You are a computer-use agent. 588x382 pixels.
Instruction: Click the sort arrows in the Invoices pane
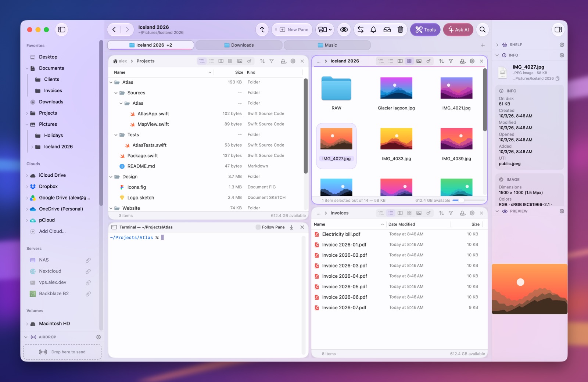coord(441,213)
